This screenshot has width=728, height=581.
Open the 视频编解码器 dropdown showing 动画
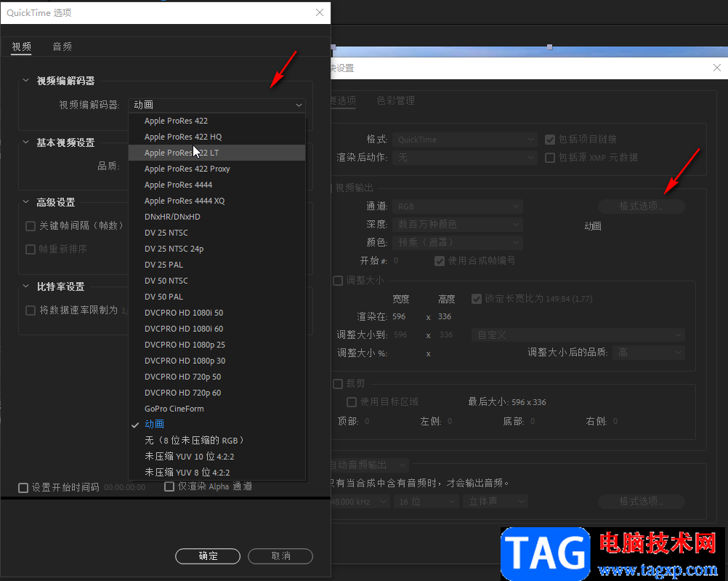(217, 105)
